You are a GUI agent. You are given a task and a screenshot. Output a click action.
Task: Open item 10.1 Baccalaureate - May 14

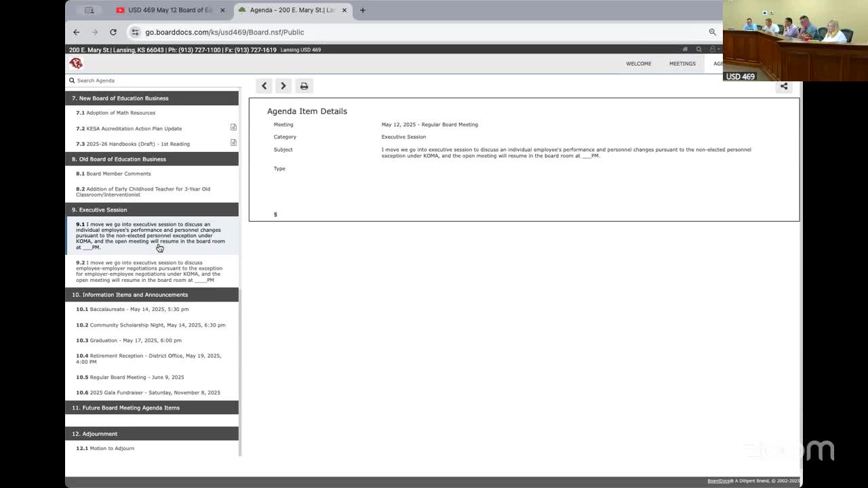click(132, 309)
